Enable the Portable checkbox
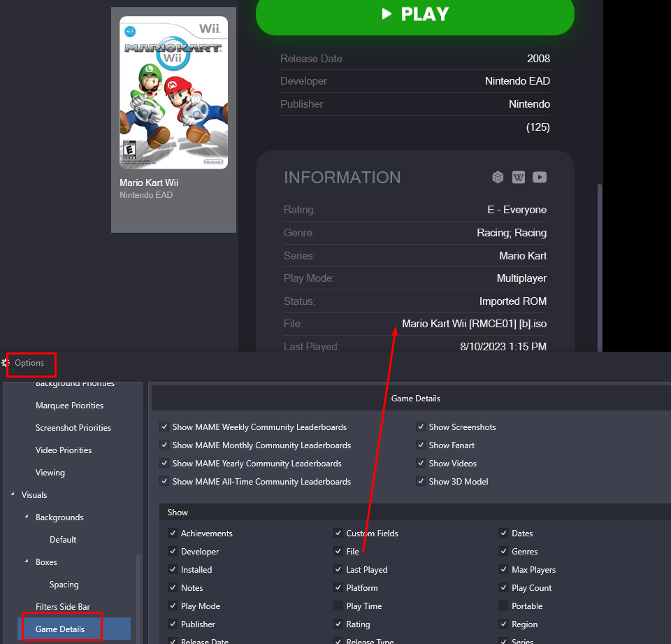This screenshot has height=644, width=671. coord(504,606)
